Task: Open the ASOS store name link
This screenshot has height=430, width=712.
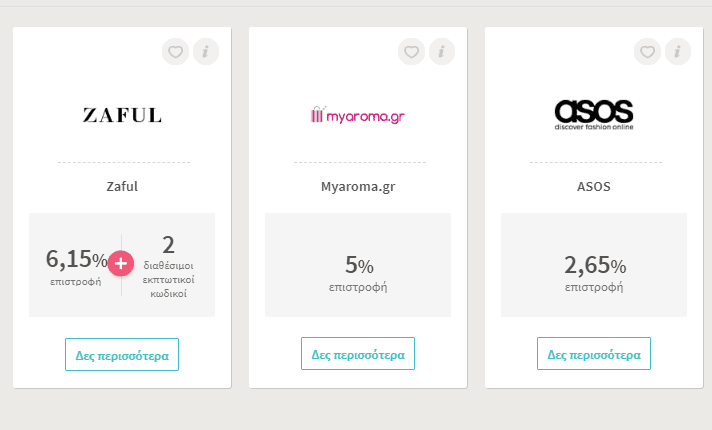Action: (x=594, y=187)
